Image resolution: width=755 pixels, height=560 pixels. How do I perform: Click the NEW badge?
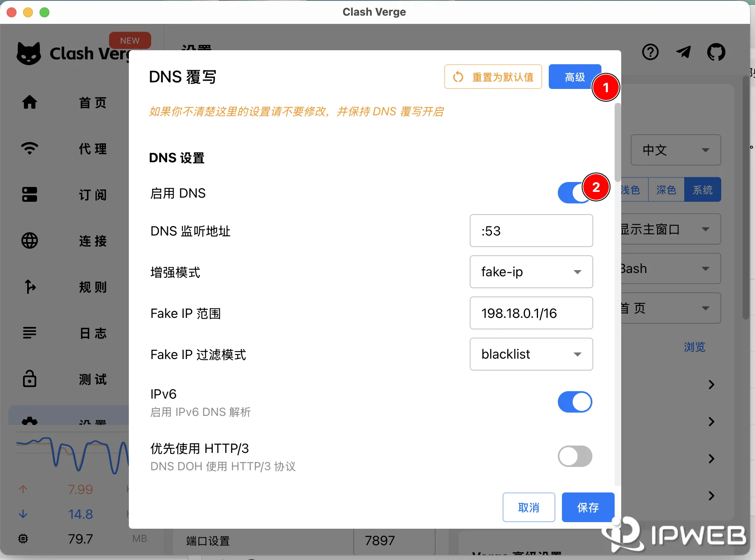click(130, 40)
